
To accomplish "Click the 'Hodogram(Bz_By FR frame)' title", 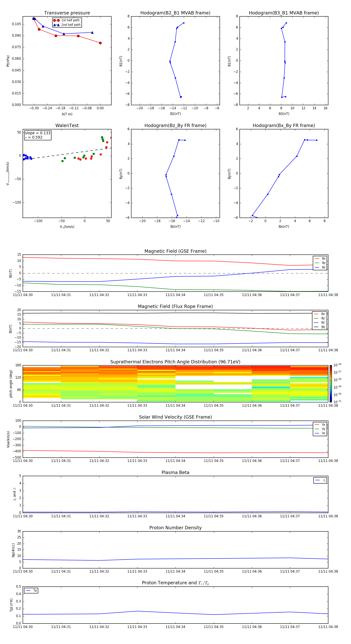I will click(x=175, y=125).
